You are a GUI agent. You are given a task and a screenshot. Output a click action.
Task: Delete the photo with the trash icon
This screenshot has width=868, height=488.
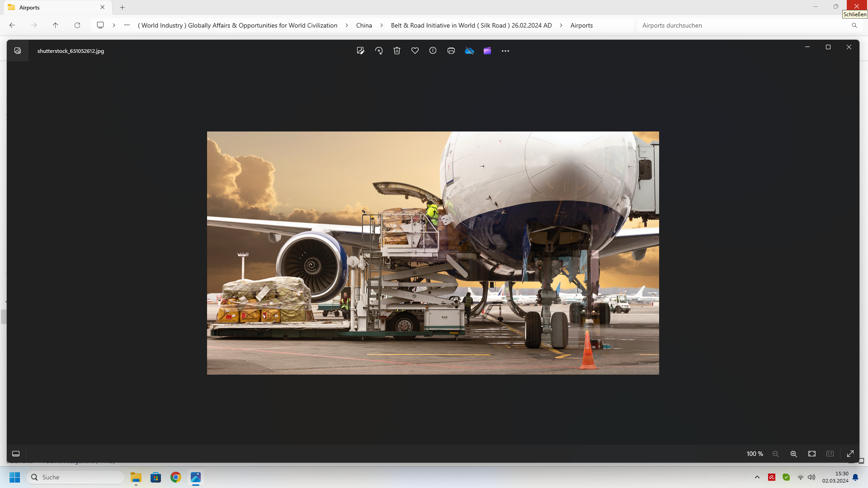[397, 51]
